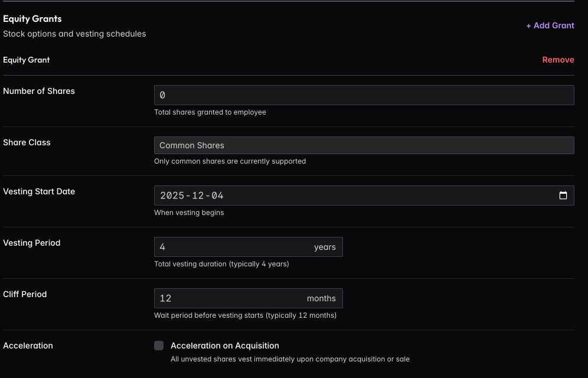Click the 'years' unit in Vesting Period
The height and width of the screenshot is (378, 588).
[325, 247]
